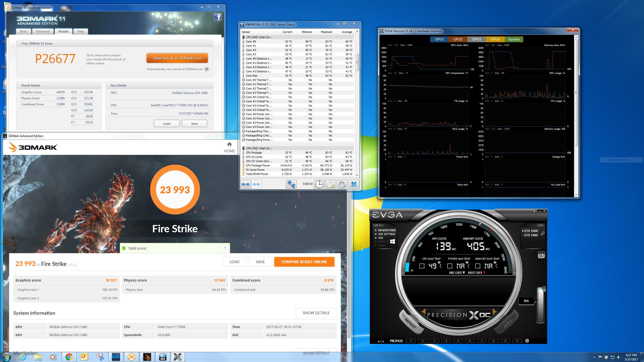Open HWiNFO sensor settings gear

pyautogui.click(x=342, y=184)
